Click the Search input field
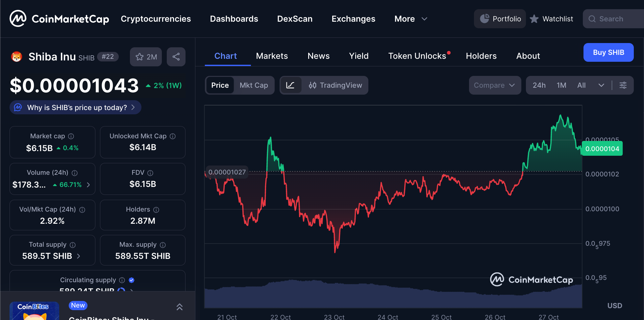 click(615, 19)
